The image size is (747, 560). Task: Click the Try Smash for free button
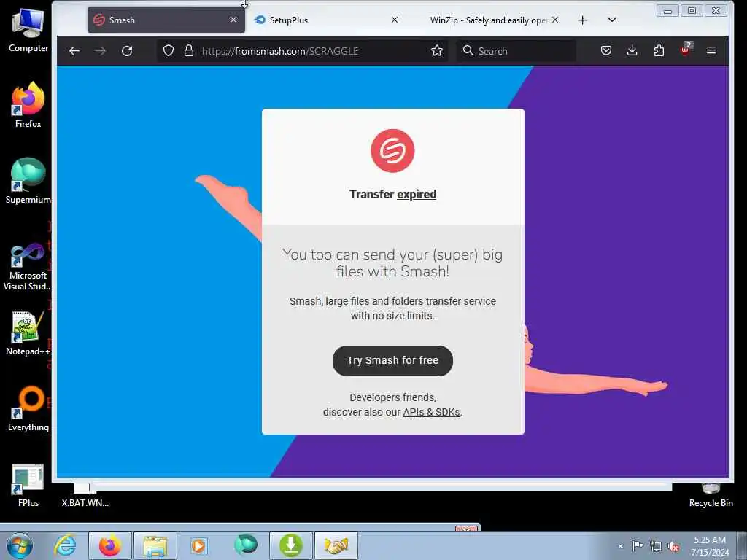click(x=392, y=360)
